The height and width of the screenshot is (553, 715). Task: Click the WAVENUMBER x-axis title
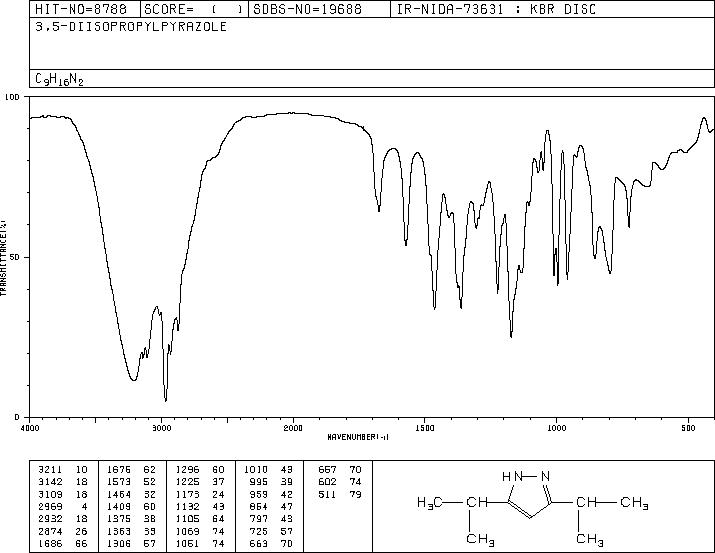point(358,437)
